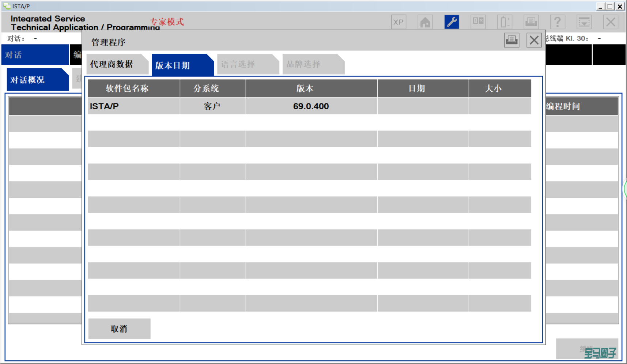Select the ISTA/P row in the table
The width and height of the screenshot is (627, 364).
click(309, 106)
